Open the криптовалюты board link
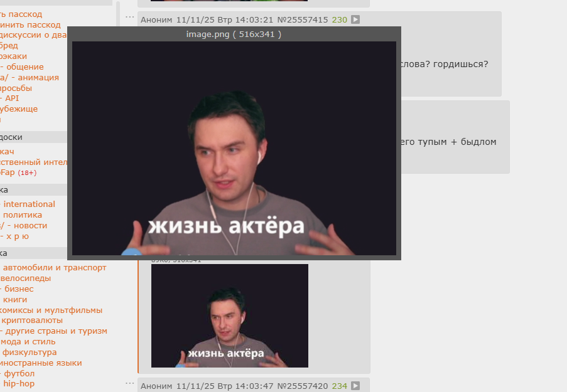 click(31, 320)
